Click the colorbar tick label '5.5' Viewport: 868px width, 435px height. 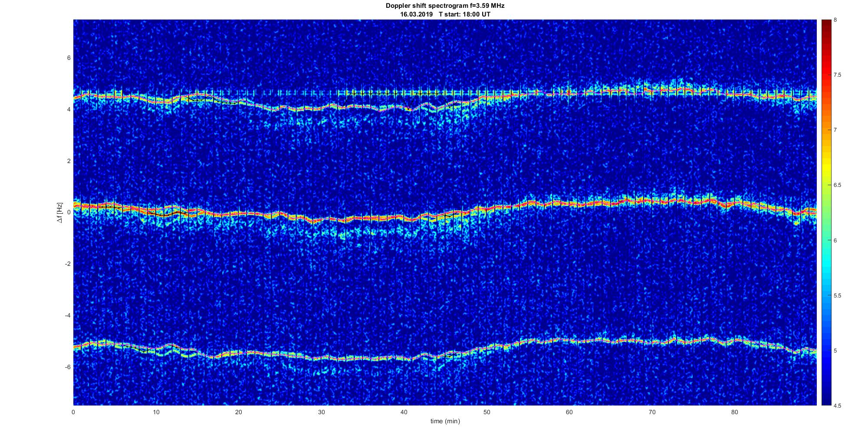coord(838,296)
